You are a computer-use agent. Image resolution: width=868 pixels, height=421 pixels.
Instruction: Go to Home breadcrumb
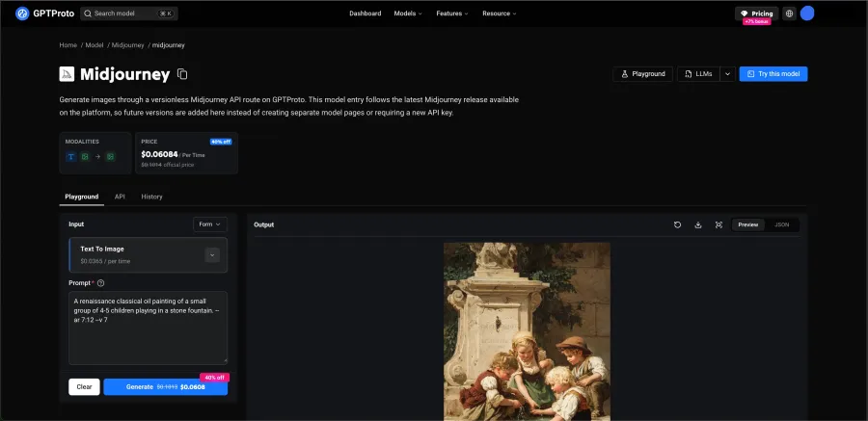[68, 45]
